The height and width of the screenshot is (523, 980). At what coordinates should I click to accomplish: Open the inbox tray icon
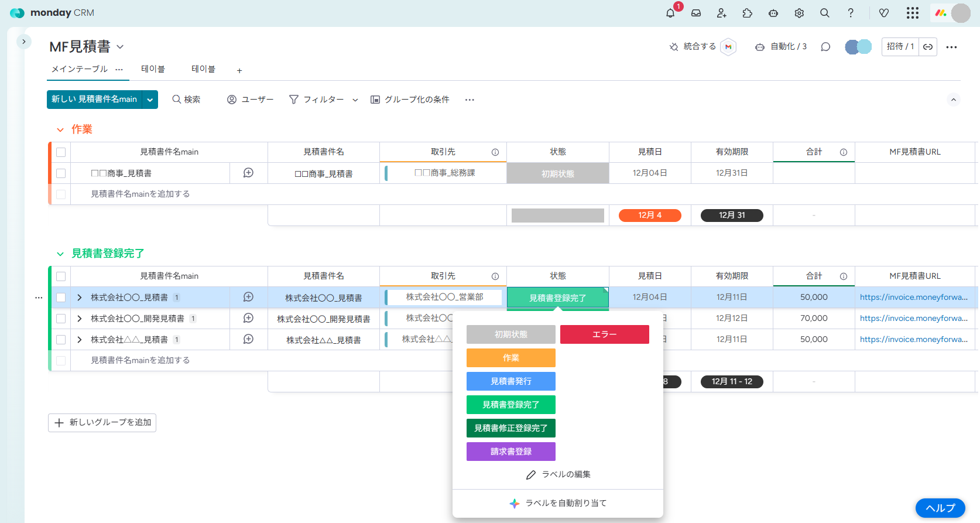pyautogui.click(x=696, y=13)
